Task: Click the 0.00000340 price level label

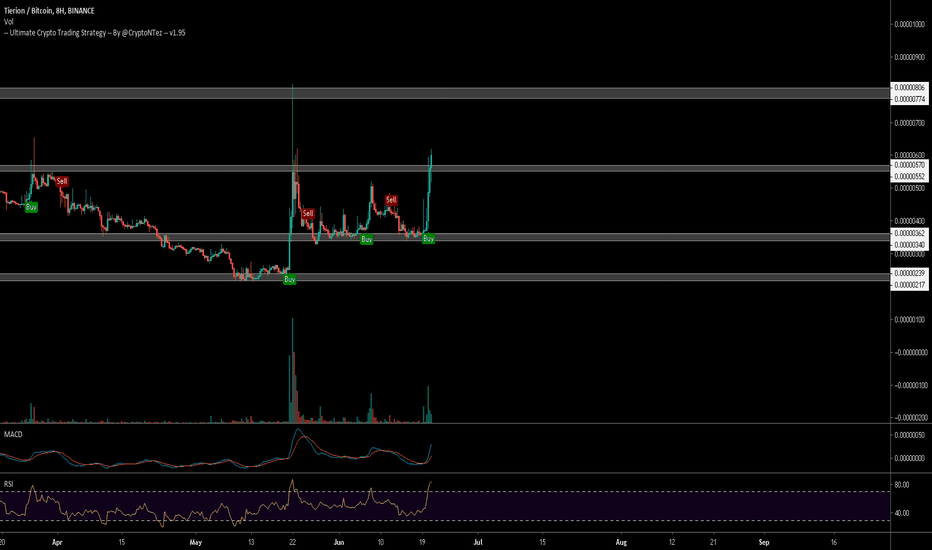Action: (x=910, y=245)
